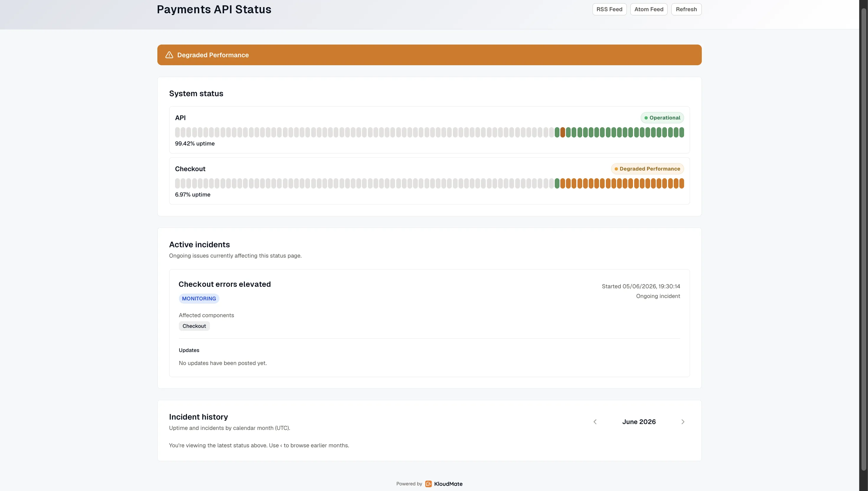This screenshot has width=868, height=491.
Task: Click the Checkout affected component chip
Action: [x=194, y=326]
